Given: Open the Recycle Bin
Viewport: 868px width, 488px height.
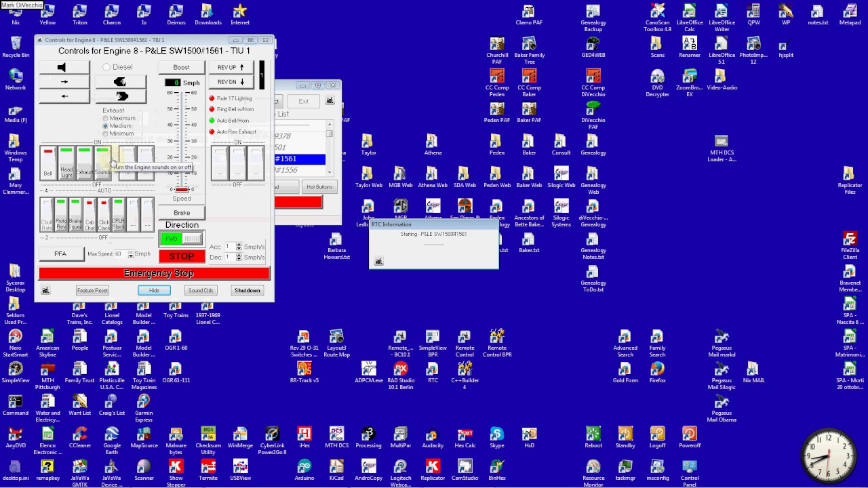Looking at the screenshot, I should click(x=16, y=47).
